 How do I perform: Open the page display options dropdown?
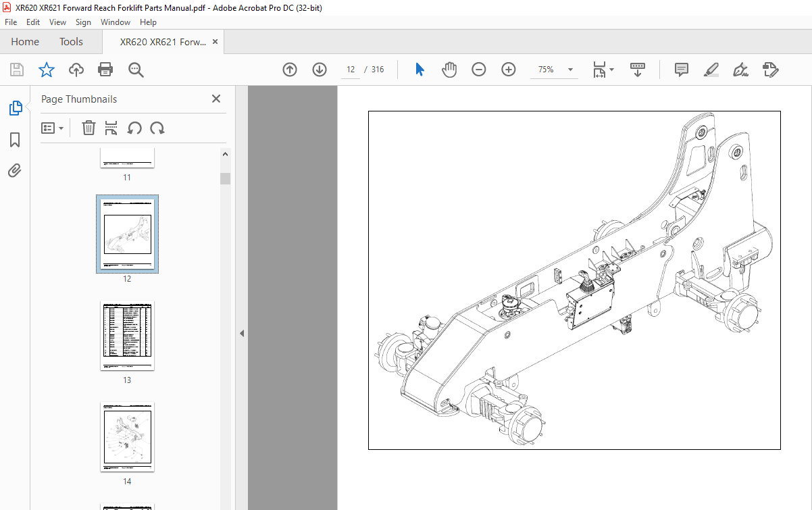coord(604,69)
